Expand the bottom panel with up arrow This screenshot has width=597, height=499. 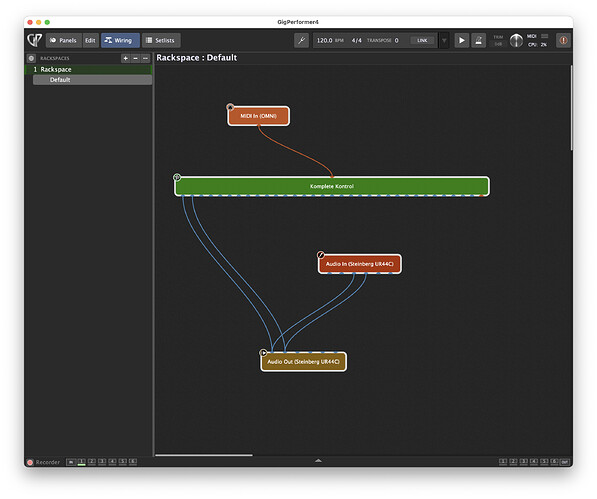coord(318,461)
